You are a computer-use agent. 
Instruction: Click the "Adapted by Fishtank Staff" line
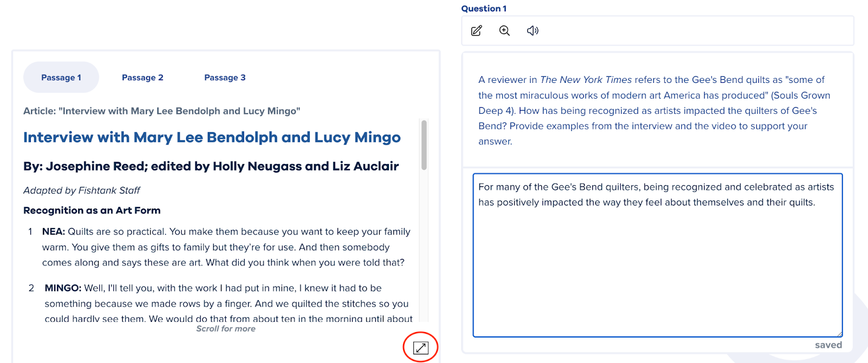click(x=81, y=191)
